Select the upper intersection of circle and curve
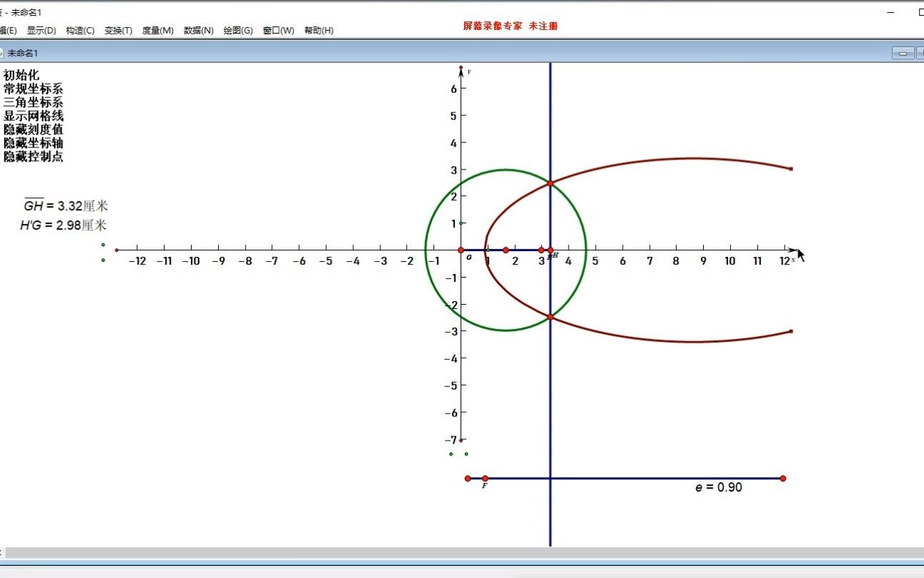Image resolution: width=924 pixels, height=578 pixels. (550, 183)
